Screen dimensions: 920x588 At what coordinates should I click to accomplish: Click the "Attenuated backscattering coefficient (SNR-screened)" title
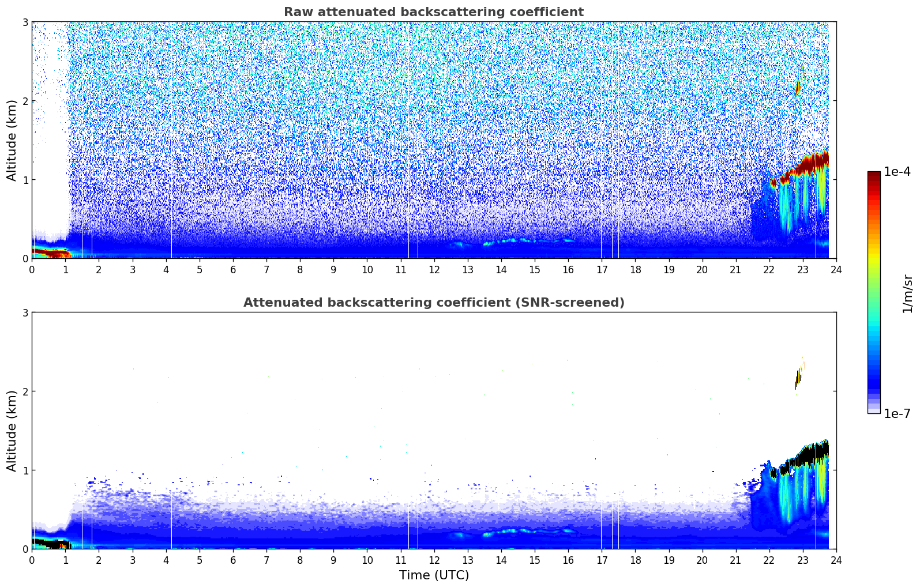point(433,303)
